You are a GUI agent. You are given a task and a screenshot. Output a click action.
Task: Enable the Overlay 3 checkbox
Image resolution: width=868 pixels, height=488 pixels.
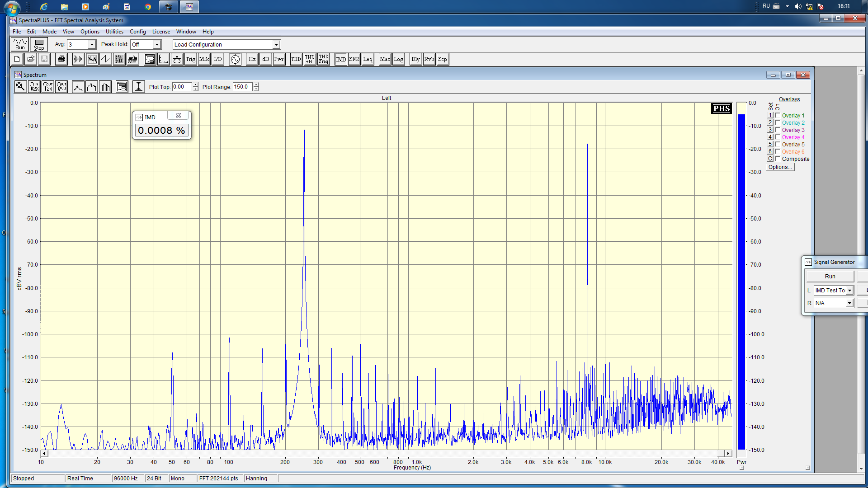(778, 130)
